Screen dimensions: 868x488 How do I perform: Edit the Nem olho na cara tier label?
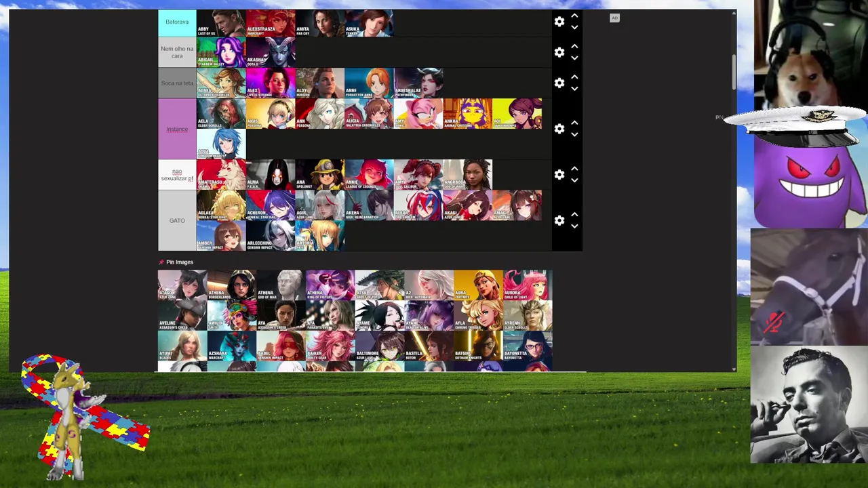pos(177,52)
